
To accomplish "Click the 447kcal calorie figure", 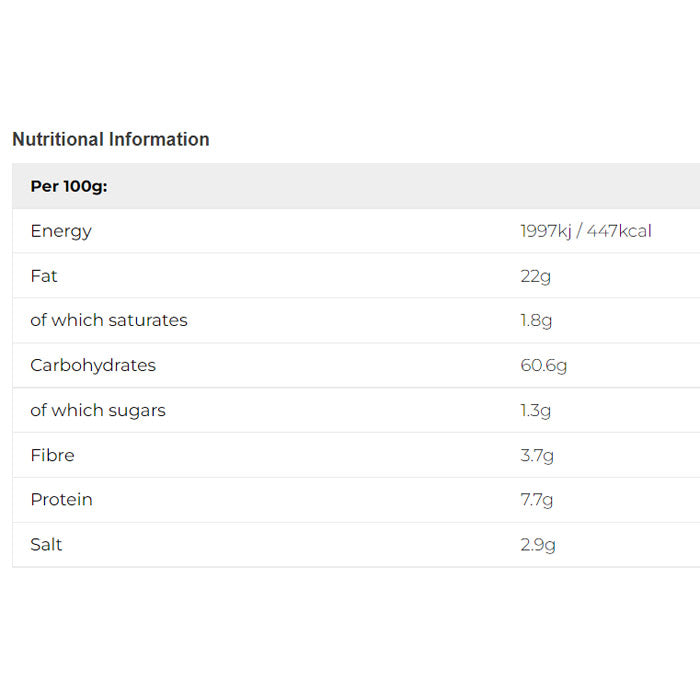I will pyautogui.click(x=619, y=231).
